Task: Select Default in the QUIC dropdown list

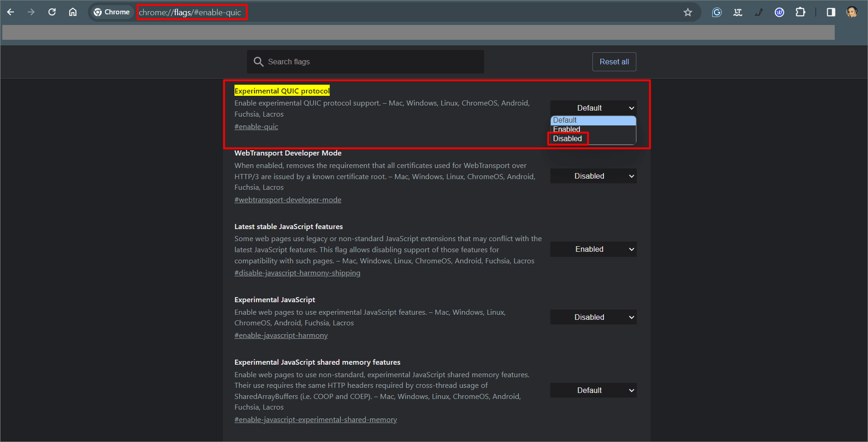Action: point(593,120)
